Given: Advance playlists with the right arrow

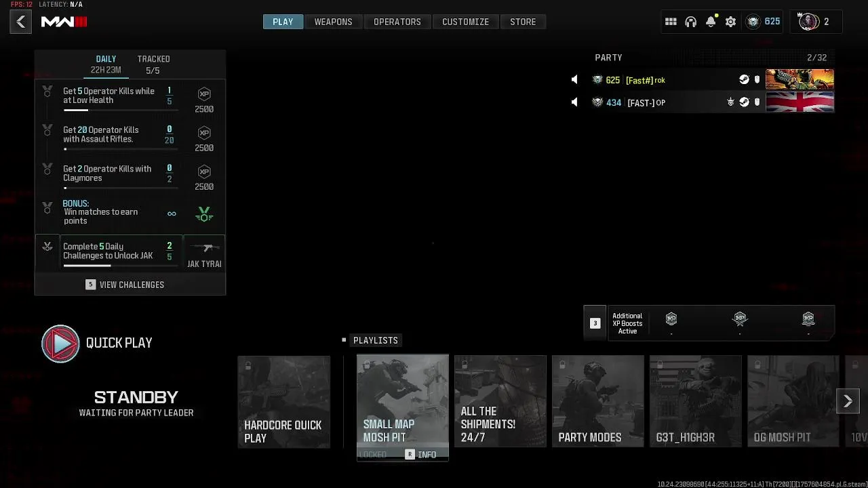Looking at the screenshot, I should [848, 401].
